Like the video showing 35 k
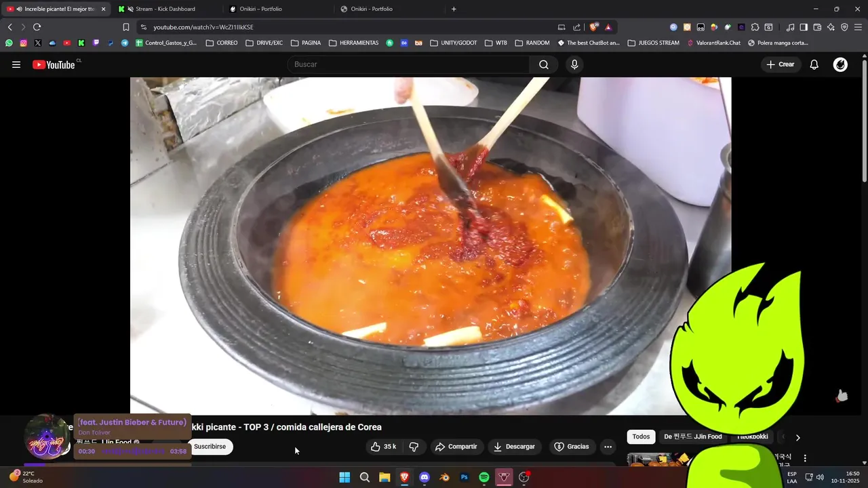This screenshot has height=488, width=868. (x=383, y=447)
